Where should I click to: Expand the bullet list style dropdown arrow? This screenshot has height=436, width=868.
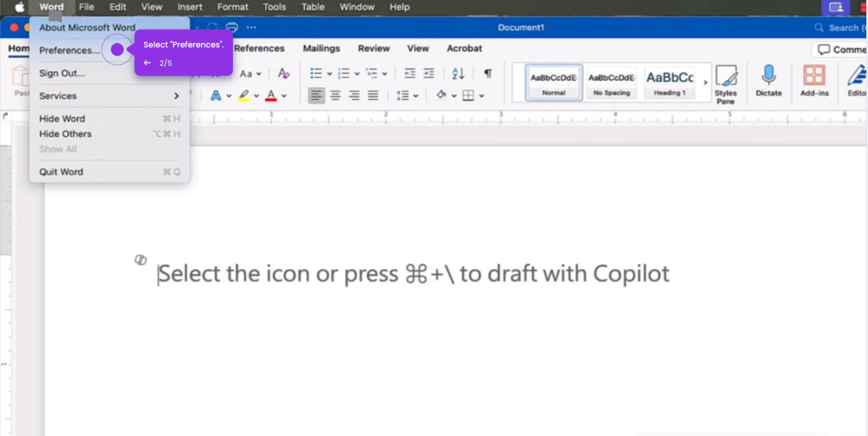click(x=329, y=74)
